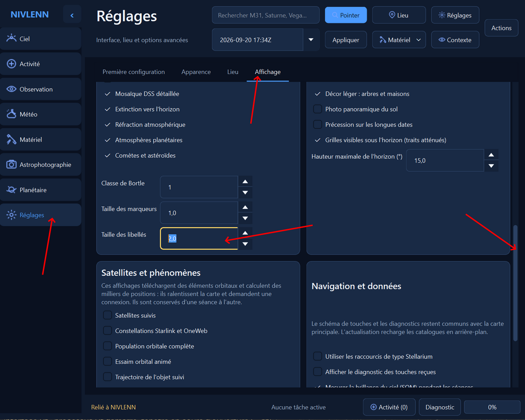Expand the date and time dropdown arrow
Image resolution: width=525 pixels, height=420 pixels.
pos(311,40)
